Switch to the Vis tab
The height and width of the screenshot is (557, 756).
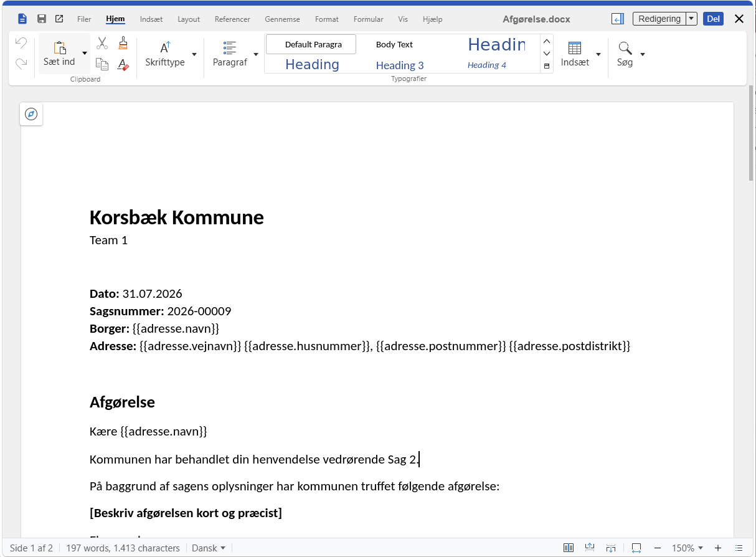click(x=403, y=19)
